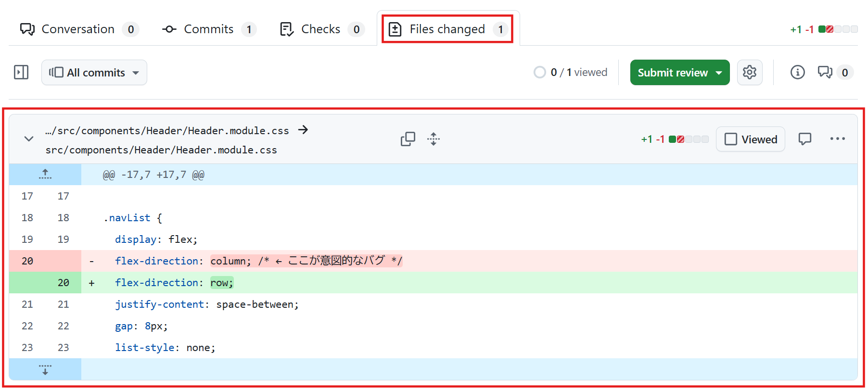The width and height of the screenshot is (868, 390).
Task: Open the Checks tab
Action: 321,29
